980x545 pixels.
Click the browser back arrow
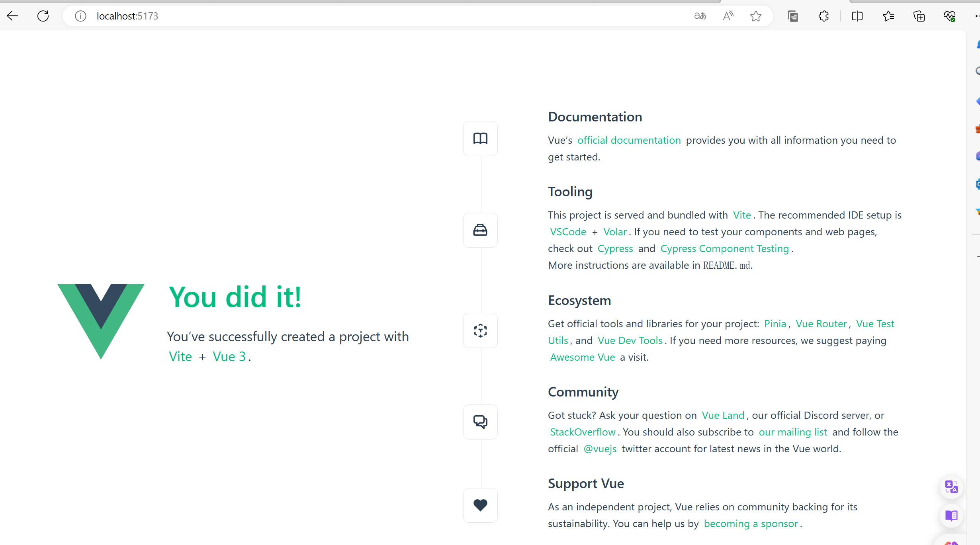click(13, 16)
